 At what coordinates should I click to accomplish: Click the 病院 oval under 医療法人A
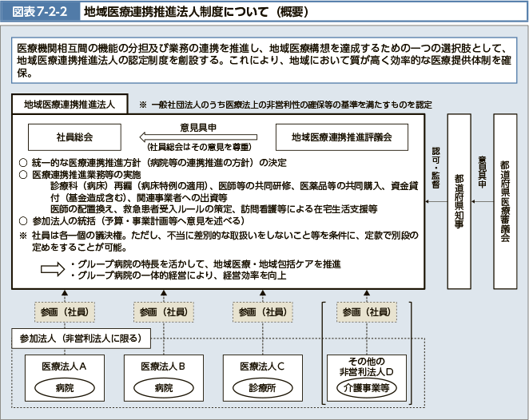(66, 388)
